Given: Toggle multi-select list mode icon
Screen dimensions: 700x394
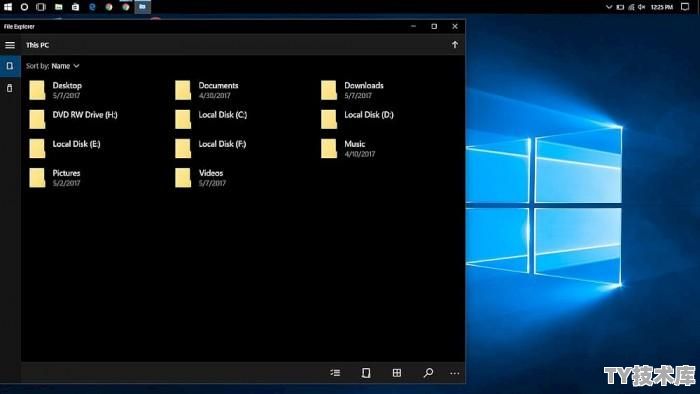Looking at the screenshot, I should pyautogui.click(x=335, y=373).
